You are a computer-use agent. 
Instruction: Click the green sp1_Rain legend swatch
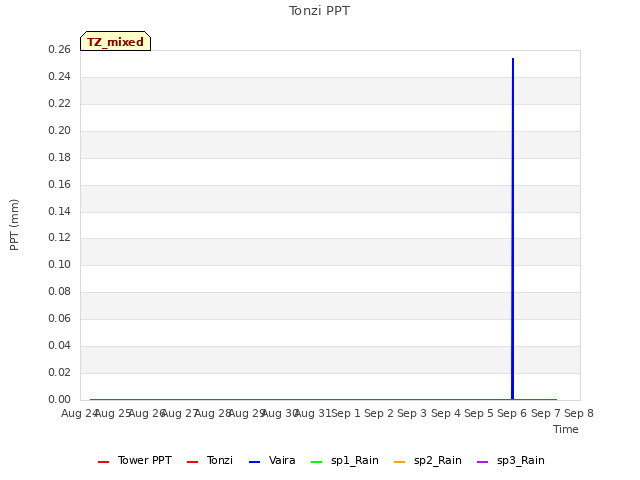point(317,462)
